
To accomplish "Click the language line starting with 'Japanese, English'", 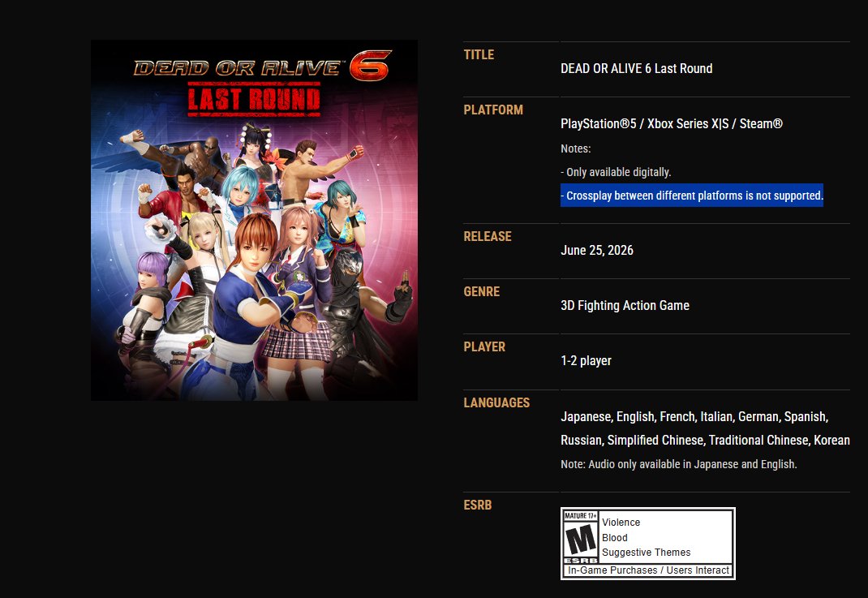I will [x=694, y=417].
